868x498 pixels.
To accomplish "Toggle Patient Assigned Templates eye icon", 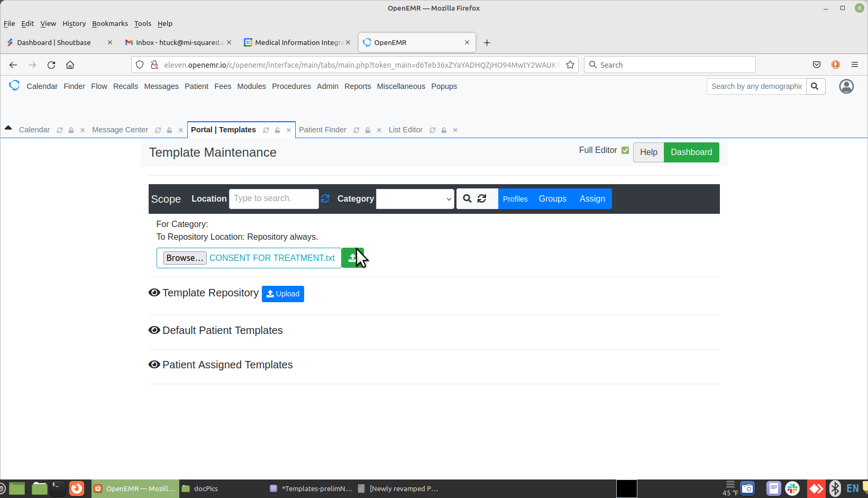I will [x=154, y=365].
